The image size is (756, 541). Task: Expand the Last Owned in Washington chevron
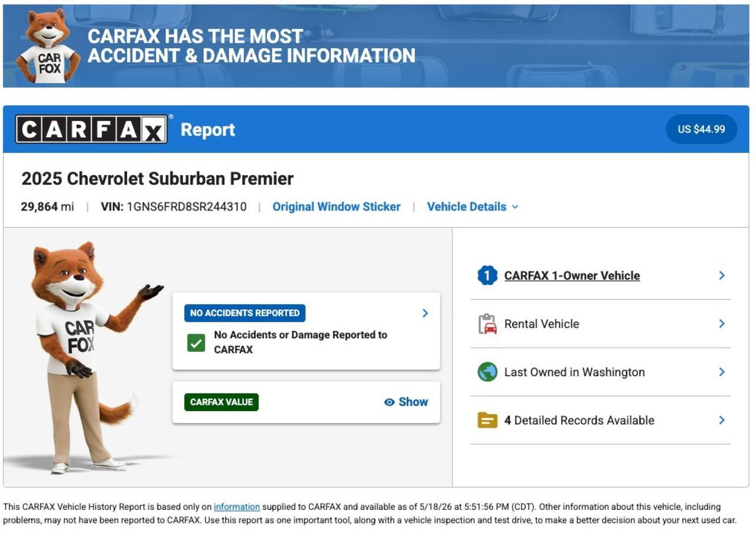tap(722, 372)
